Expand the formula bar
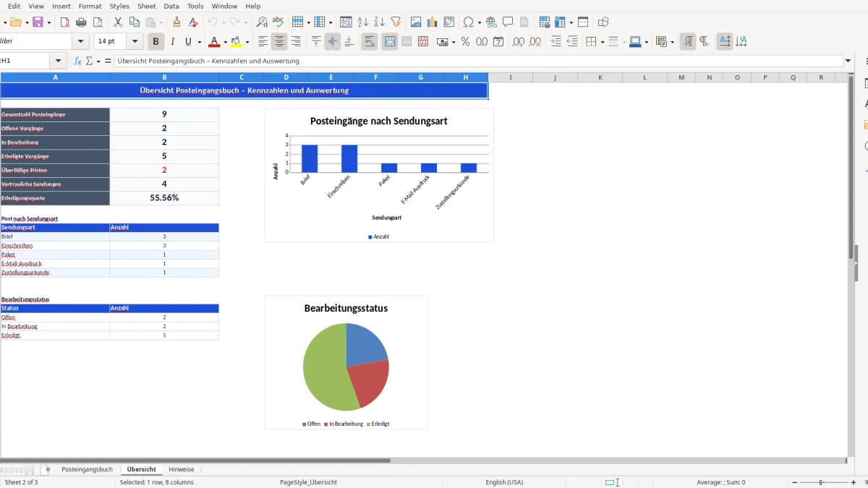868x488 pixels. [x=848, y=61]
